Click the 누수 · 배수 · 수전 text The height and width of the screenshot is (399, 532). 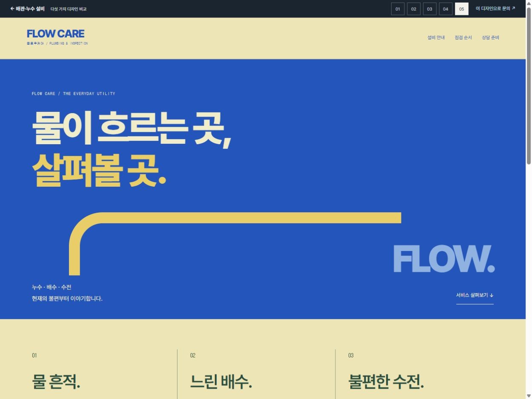[x=51, y=288]
